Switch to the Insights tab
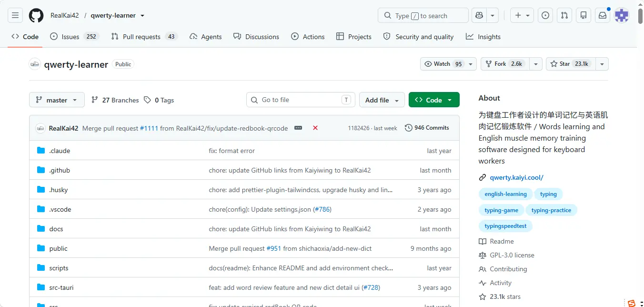Screen dimensions: 644x307 coord(483,37)
